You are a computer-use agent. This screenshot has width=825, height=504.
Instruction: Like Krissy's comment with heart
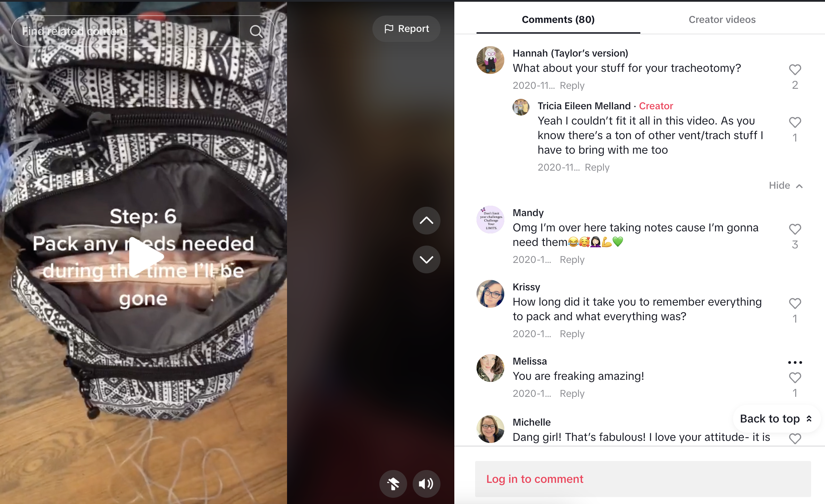click(x=795, y=304)
